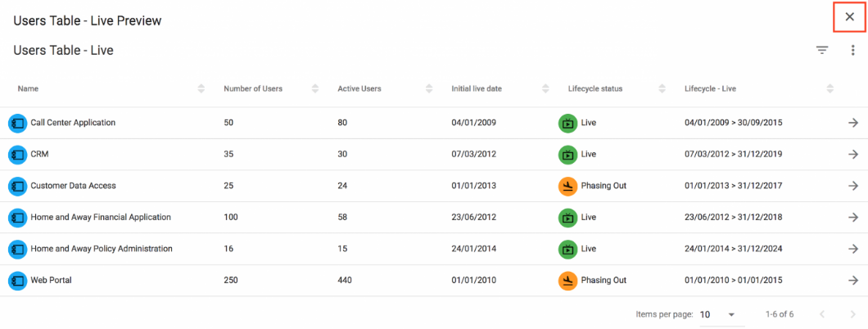Sort by Lifecycle status column
Image resolution: width=868 pixels, height=329 pixels.
point(662,88)
